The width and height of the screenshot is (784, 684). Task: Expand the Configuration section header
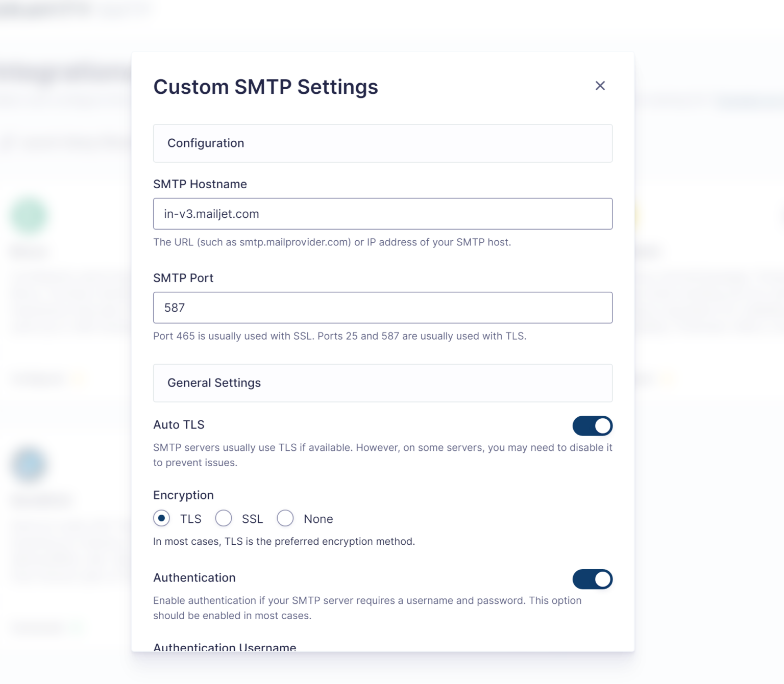click(383, 143)
